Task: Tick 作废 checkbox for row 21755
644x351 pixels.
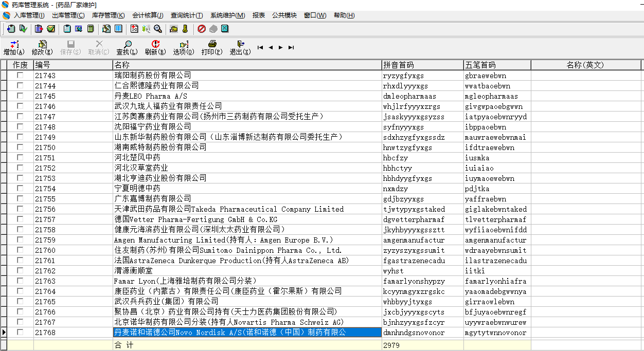Action: (x=20, y=198)
